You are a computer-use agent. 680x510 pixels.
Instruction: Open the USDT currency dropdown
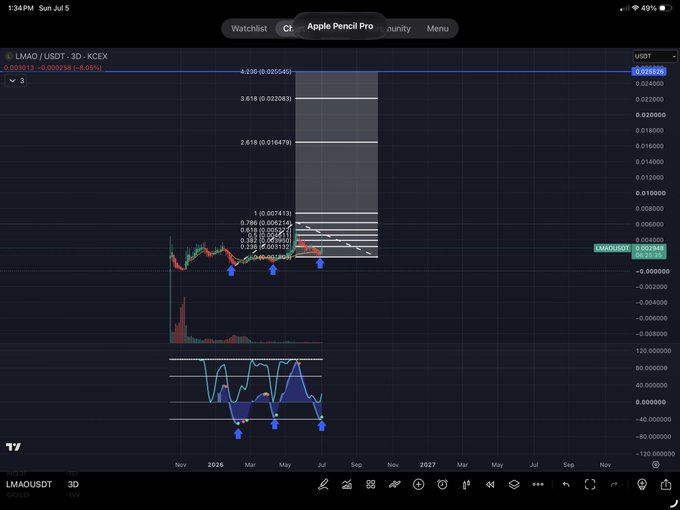click(655, 56)
